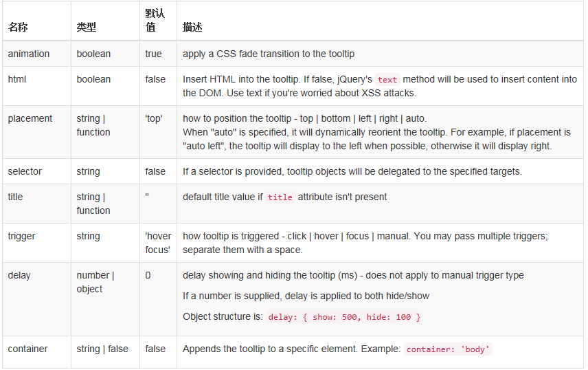
Task: Click the red 'text' code snippet
Action: pyautogui.click(x=387, y=80)
